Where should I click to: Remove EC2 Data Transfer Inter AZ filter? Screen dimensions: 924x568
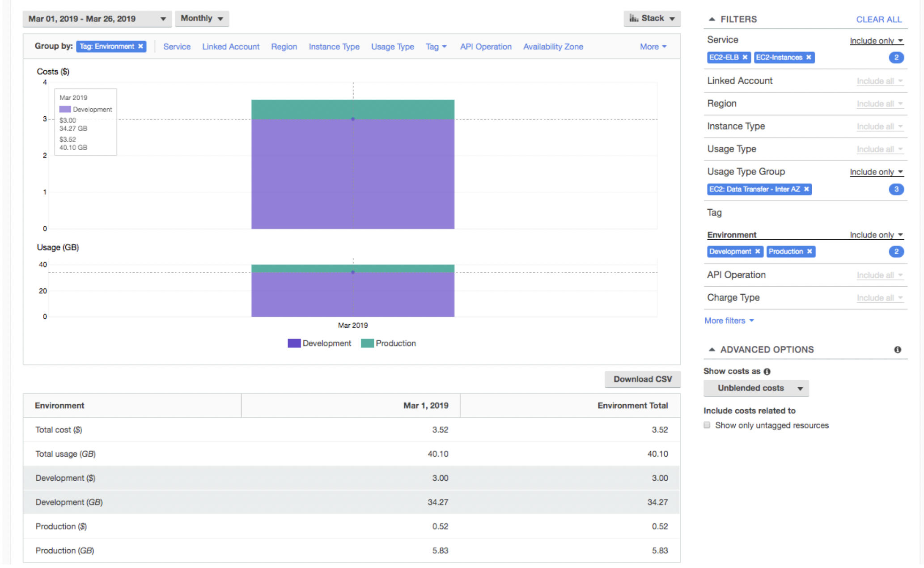806,189
